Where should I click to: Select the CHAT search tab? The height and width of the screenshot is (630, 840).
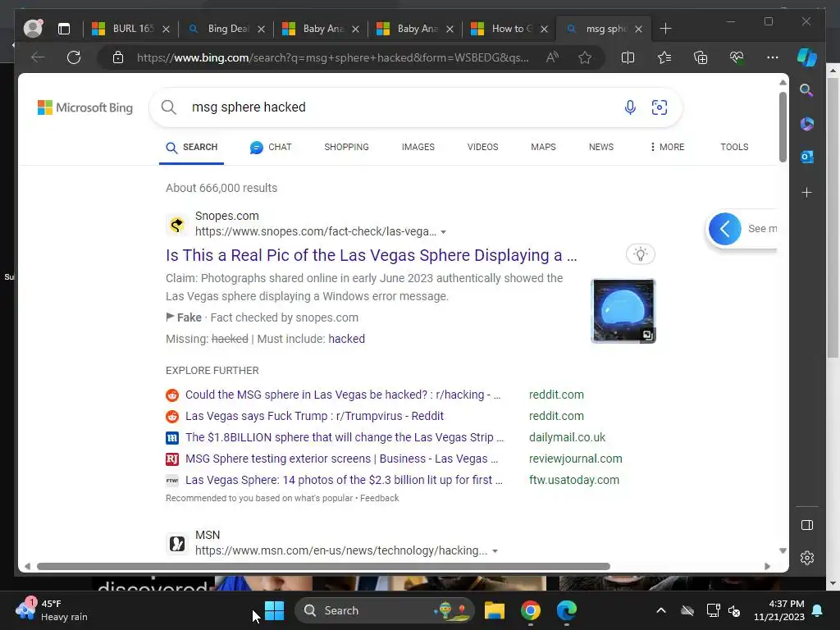tap(271, 148)
